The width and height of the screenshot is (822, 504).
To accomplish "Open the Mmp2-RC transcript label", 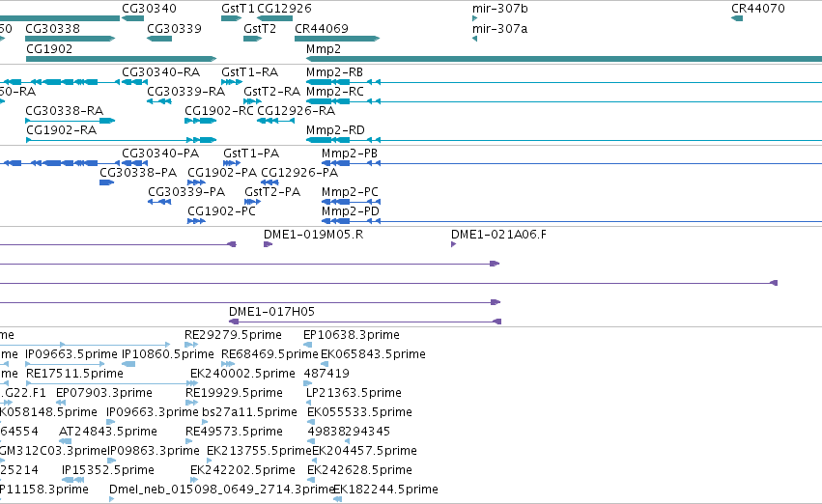I will click(x=334, y=91).
